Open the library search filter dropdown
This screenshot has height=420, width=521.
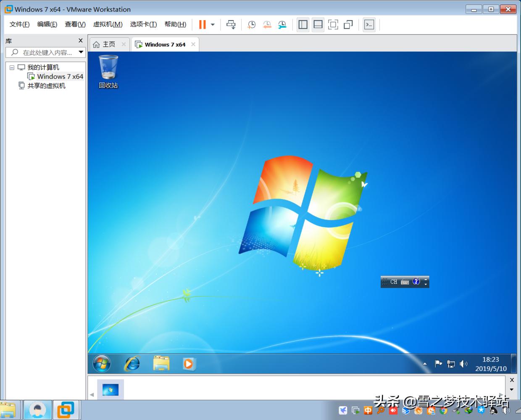(x=81, y=52)
